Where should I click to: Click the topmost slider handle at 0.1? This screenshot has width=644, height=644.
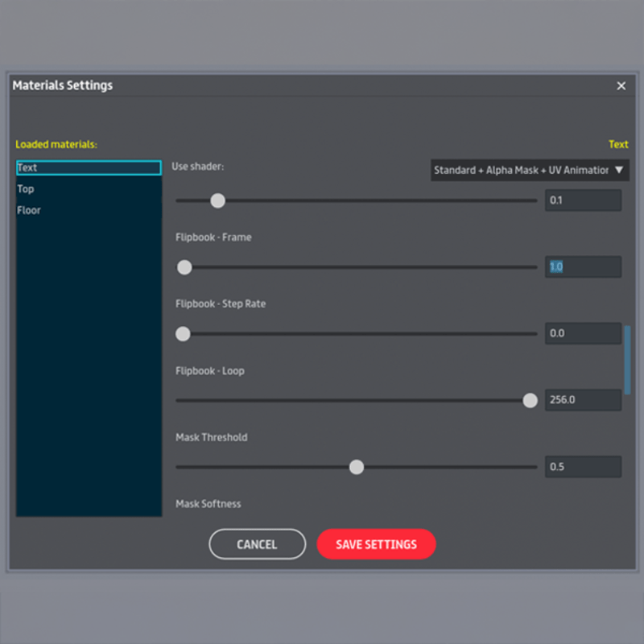click(217, 200)
